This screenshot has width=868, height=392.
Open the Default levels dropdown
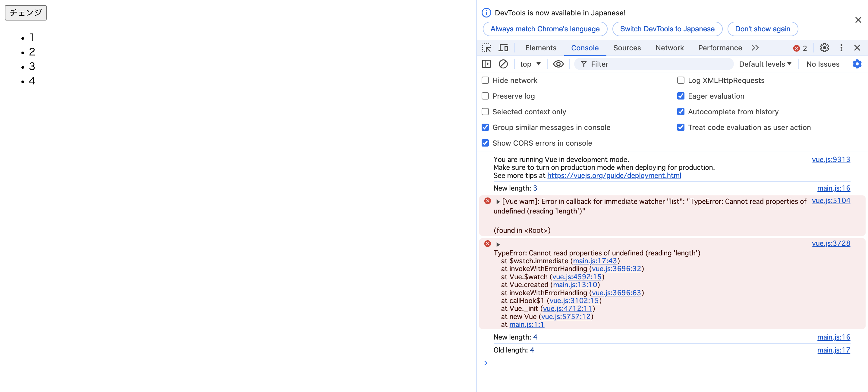[765, 64]
